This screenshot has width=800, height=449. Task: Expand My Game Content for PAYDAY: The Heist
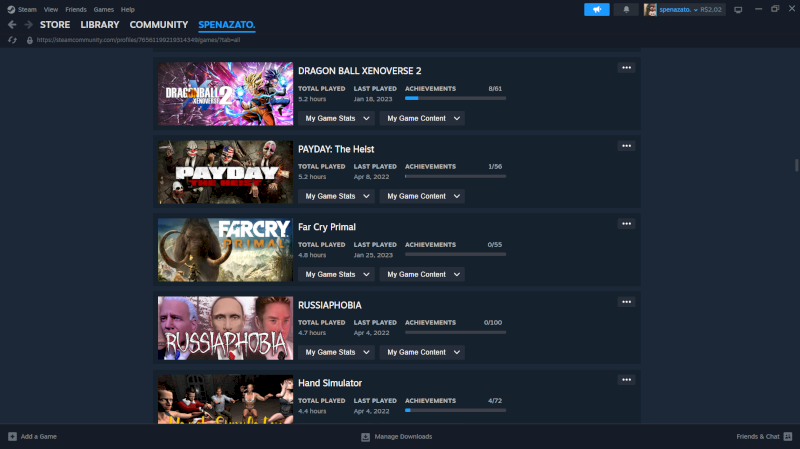click(x=422, y=196)
